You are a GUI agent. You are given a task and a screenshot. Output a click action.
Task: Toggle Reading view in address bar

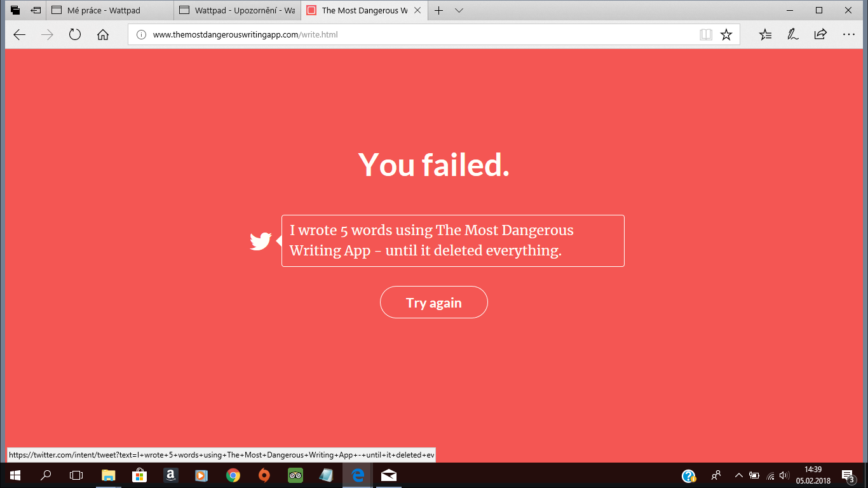coord(706,34)
